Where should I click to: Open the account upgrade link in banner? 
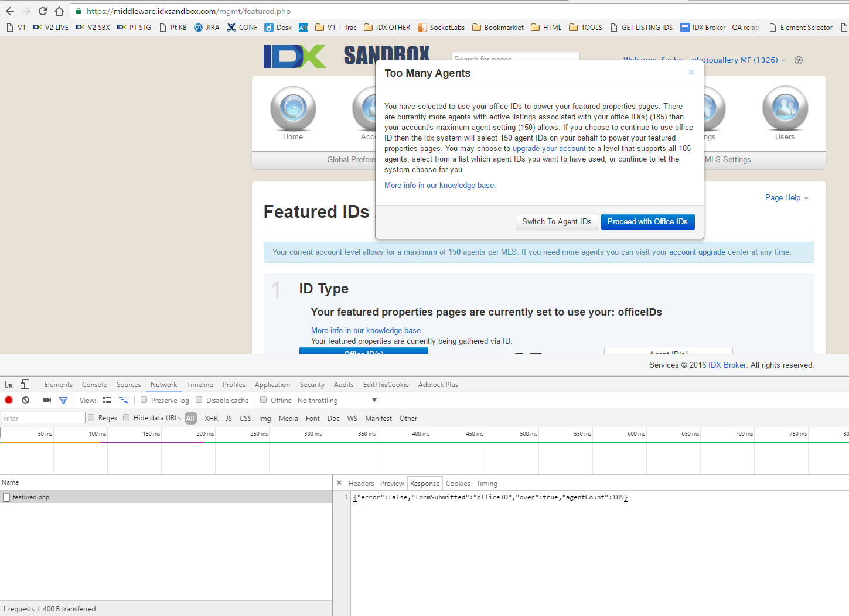click(x=697, y=252)
